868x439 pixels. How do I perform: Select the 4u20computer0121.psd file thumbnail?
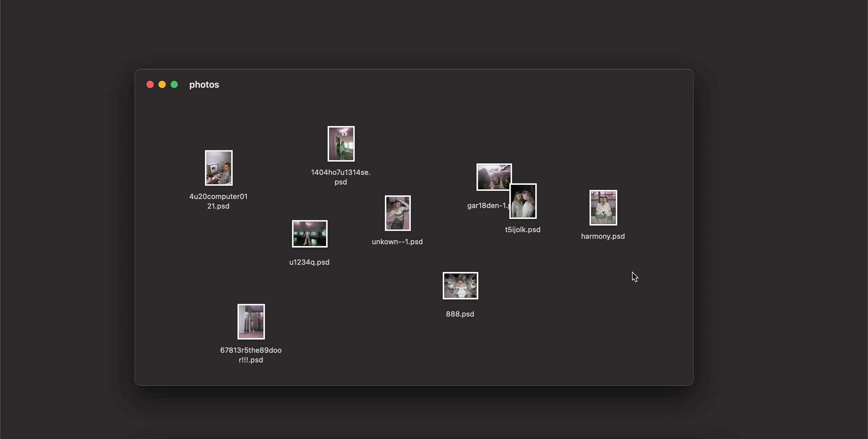tap(219, 168)
